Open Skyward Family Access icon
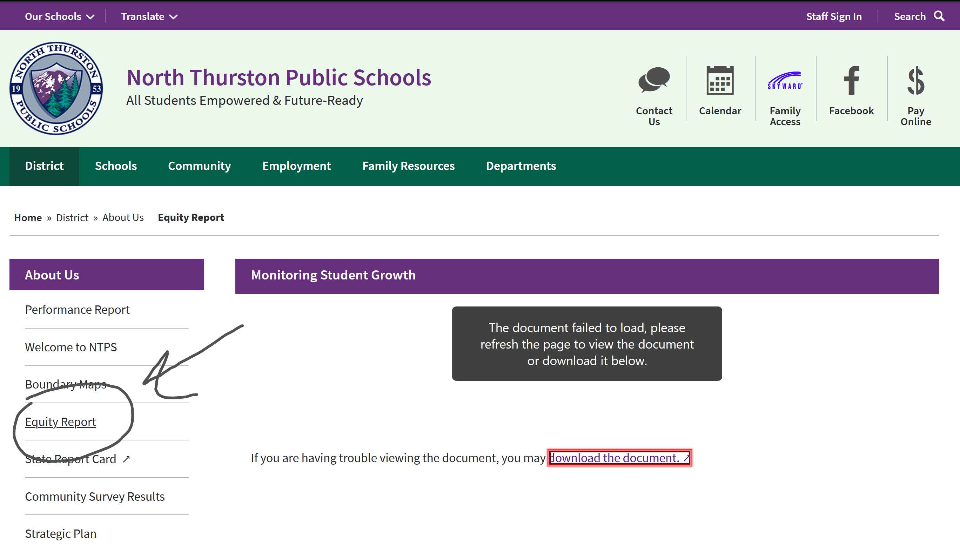Viewport: 960px width, 560px height. (785, 81)
